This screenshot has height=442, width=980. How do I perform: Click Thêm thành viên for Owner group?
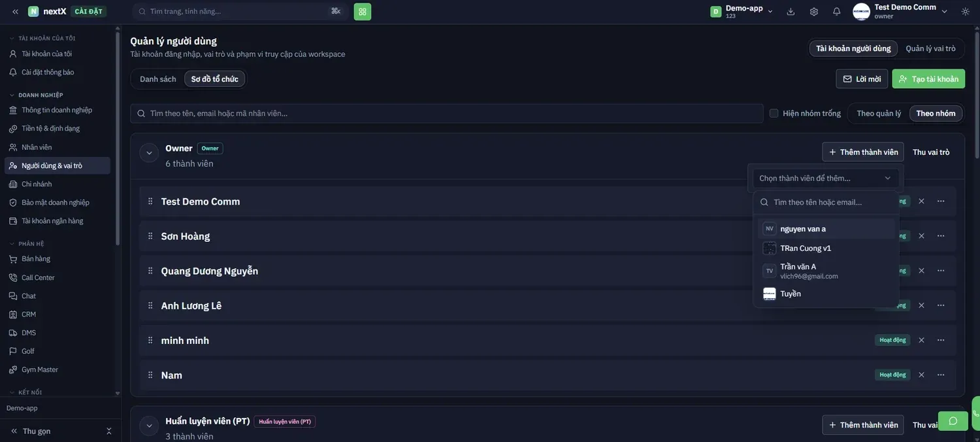[863, 152]
